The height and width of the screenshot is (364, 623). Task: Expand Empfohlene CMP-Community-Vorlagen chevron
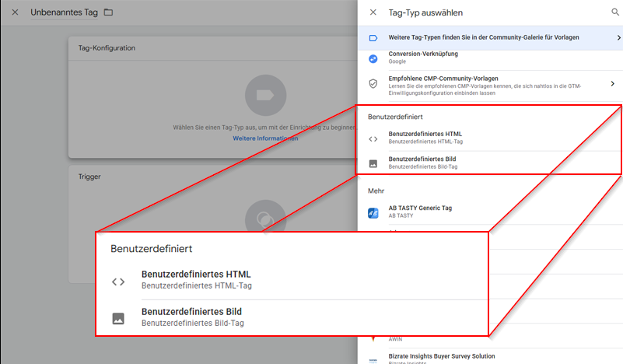pyautogui.click(x=612, y=83)
